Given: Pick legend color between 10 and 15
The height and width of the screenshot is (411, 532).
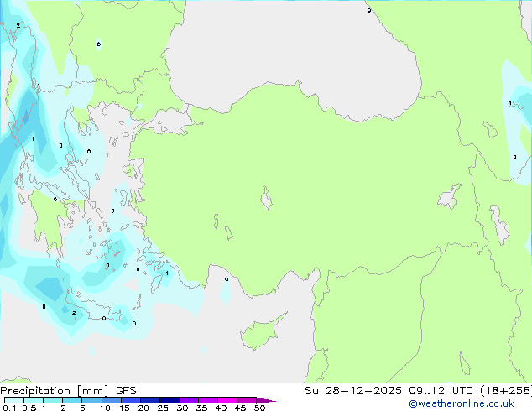Looking at the screenshot, I should click(112, 400).
